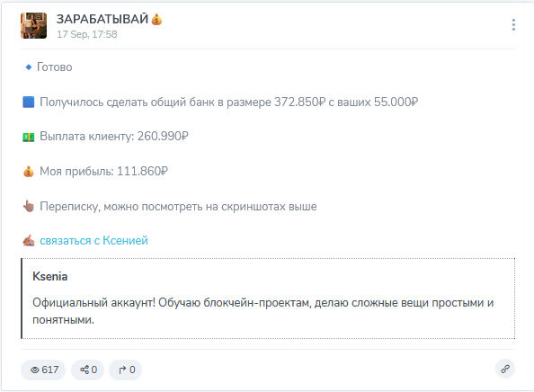Click the money bag emoji beside channel name

pyautogui.click(x=156, y=20)
